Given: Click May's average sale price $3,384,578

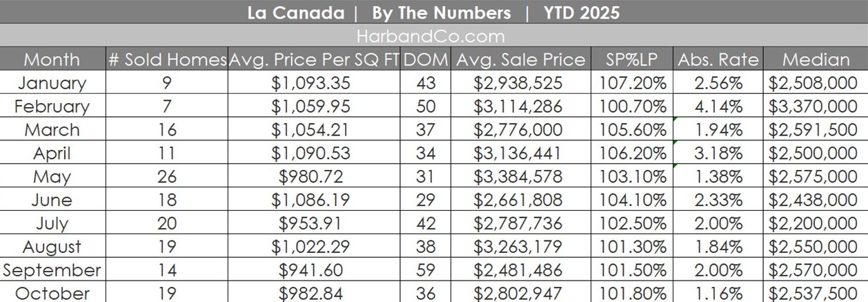Looking at the screenshot, I should pos(520,177).
